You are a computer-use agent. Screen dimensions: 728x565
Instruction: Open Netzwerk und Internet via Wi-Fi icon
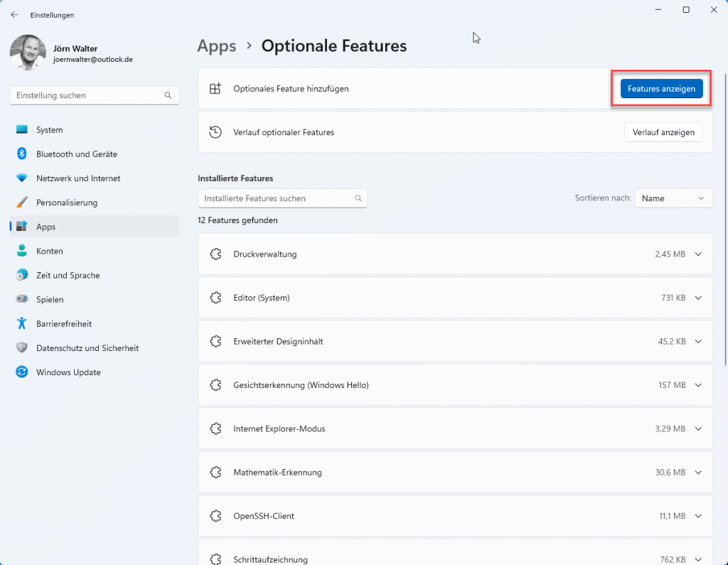tap(22, 178)
